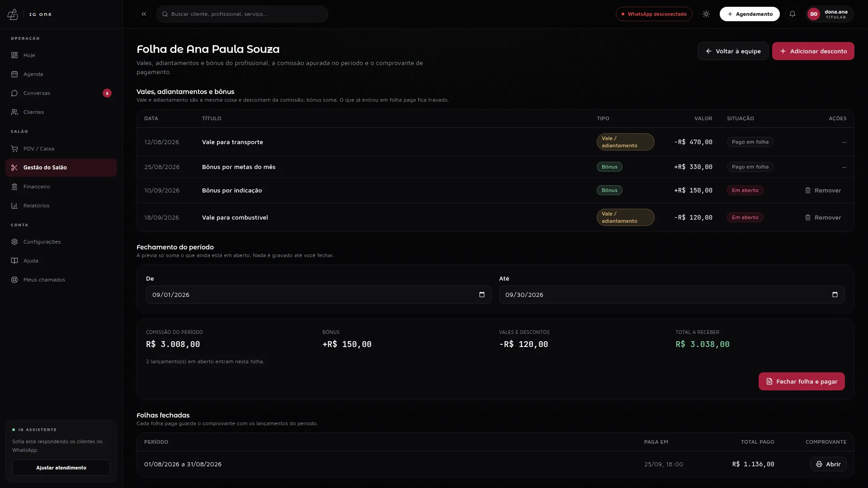Remove the Bônus por indicação entry

(823, 190)
